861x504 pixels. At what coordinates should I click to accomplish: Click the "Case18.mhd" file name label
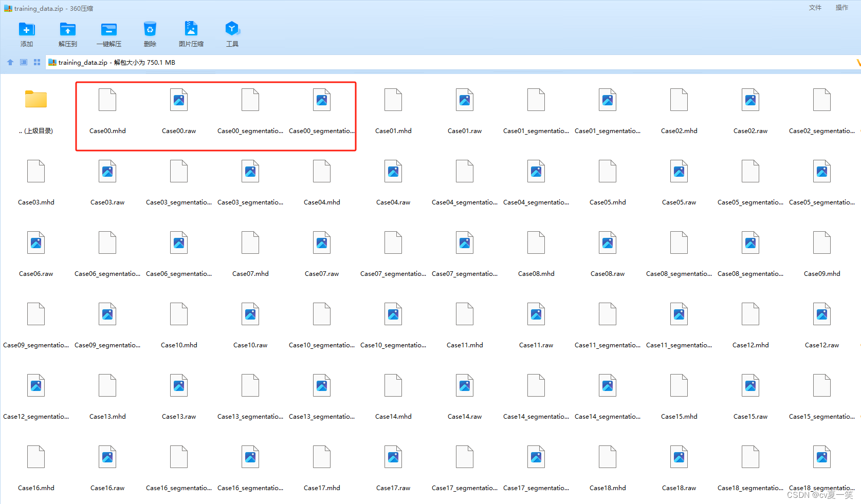608,488
